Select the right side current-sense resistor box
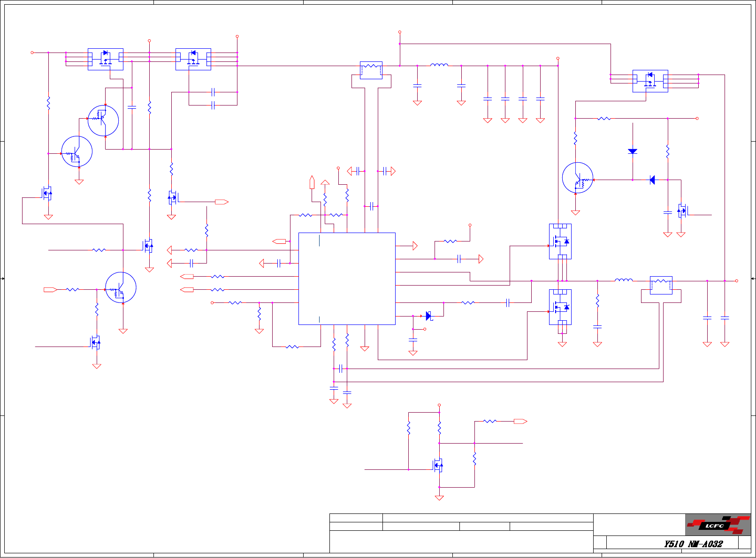 coord(661,285)
